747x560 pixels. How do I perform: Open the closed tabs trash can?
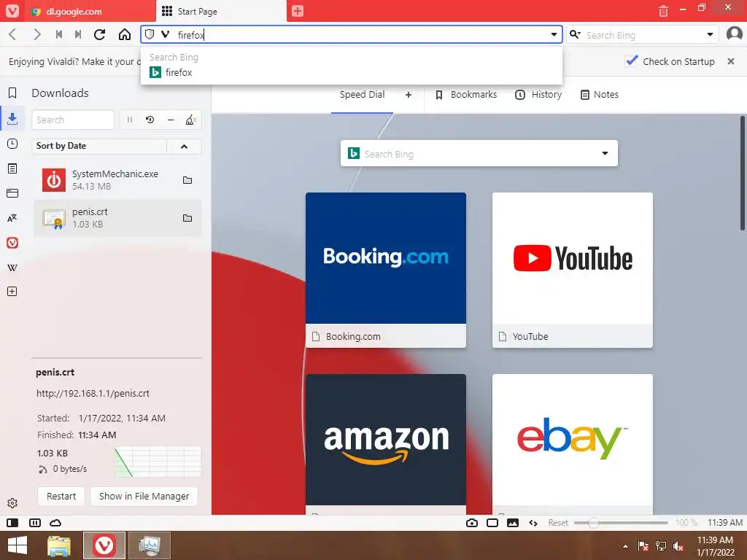pyautogui.click(x=663, y=10)
